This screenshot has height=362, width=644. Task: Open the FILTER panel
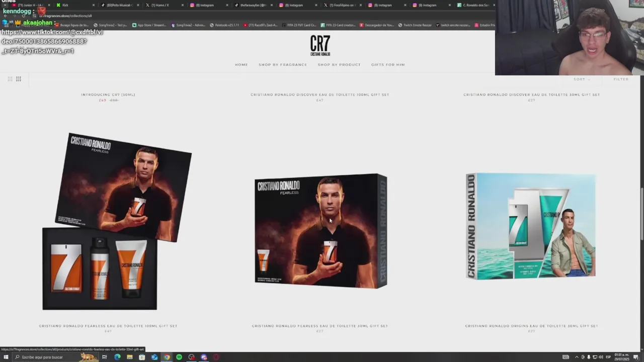click(x=621, y=79)
